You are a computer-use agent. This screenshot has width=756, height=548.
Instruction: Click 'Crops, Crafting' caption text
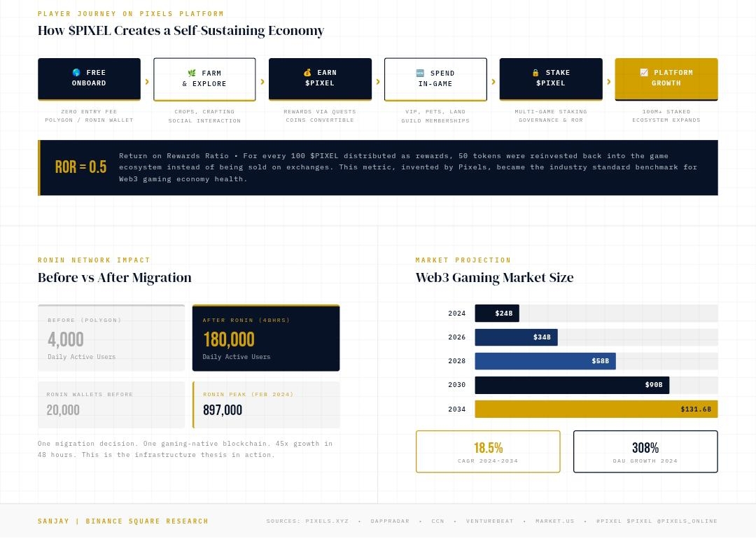204,112
